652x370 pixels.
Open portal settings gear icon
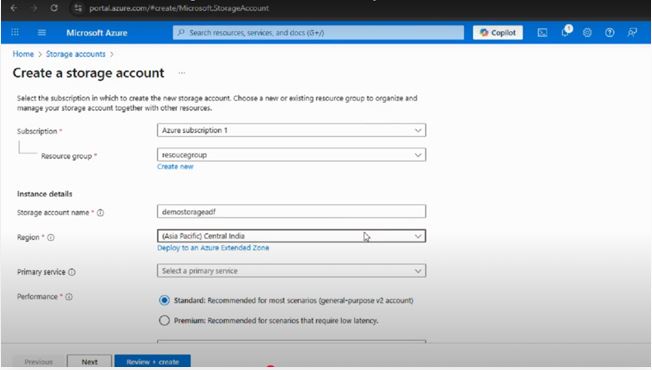pyautogui.click(x=587, y=32)
